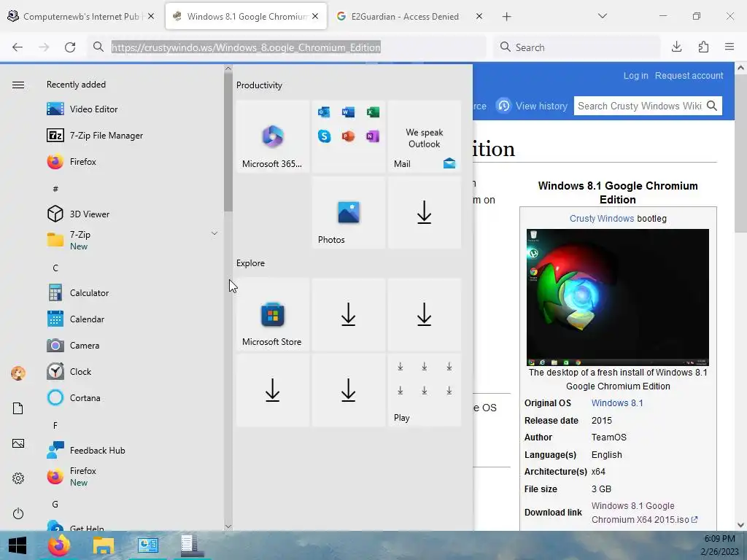The height and width of the screenshot is (560, 747).
Task: Open the Power options button
Action: (18, 513)
